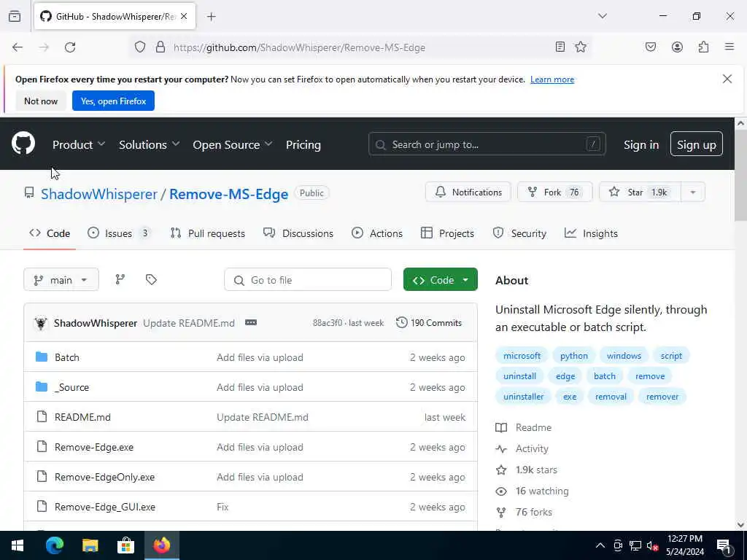
Task: Click the Not now button
Action: click(41, 101)
